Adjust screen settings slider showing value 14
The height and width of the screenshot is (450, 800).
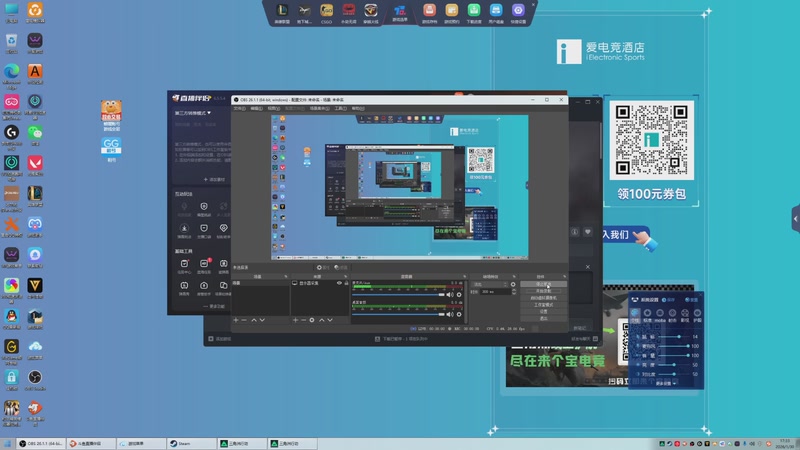click(672, 337)
